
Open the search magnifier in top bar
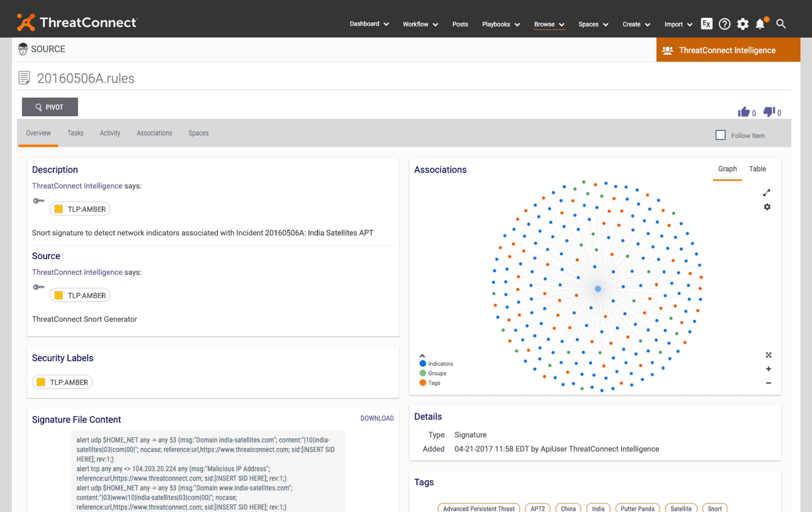781,24
